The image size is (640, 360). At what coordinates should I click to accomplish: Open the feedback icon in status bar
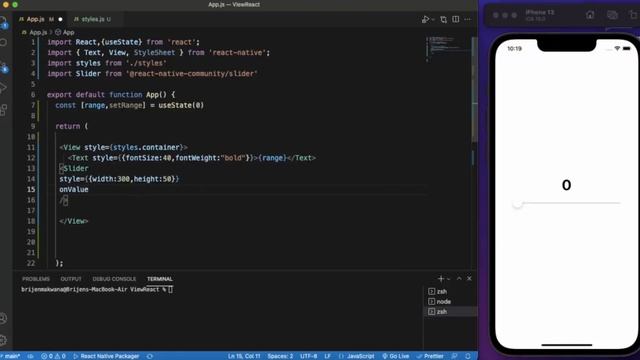click(454, 356)
